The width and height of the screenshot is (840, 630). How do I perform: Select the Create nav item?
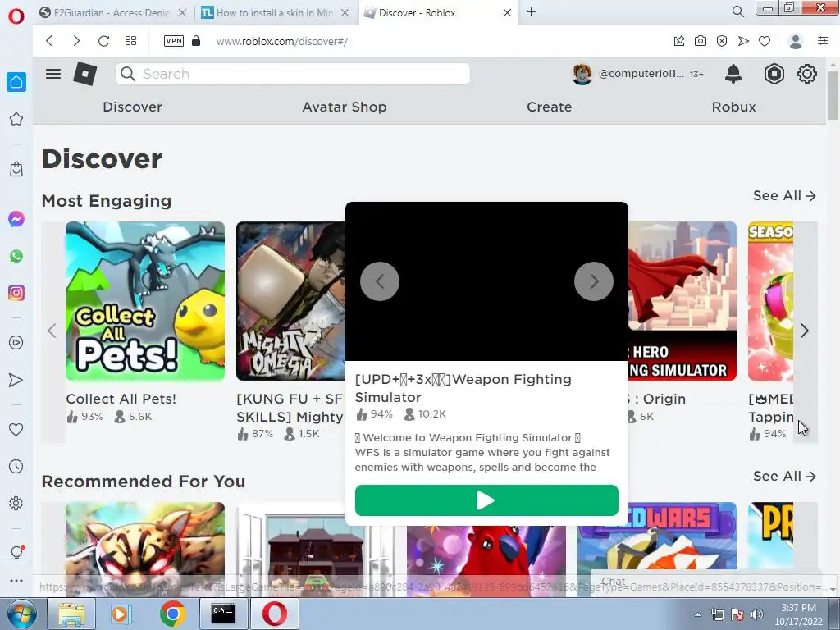tap(549, 107)
